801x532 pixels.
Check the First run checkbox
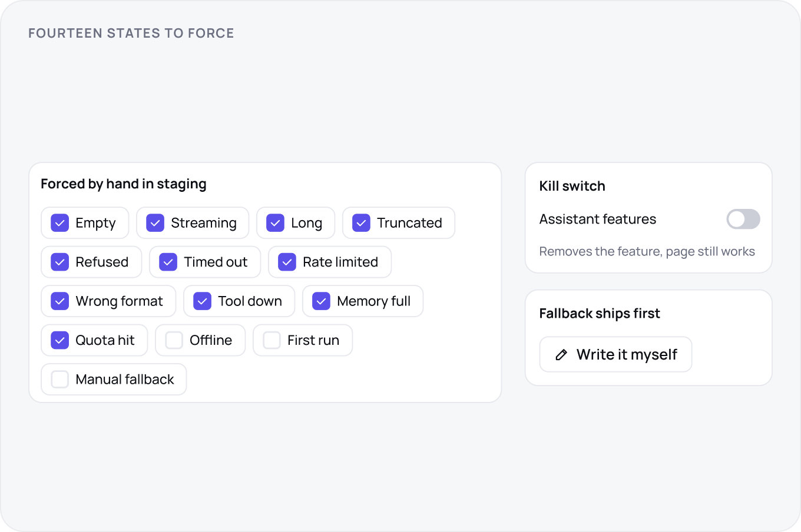point(272,340)
